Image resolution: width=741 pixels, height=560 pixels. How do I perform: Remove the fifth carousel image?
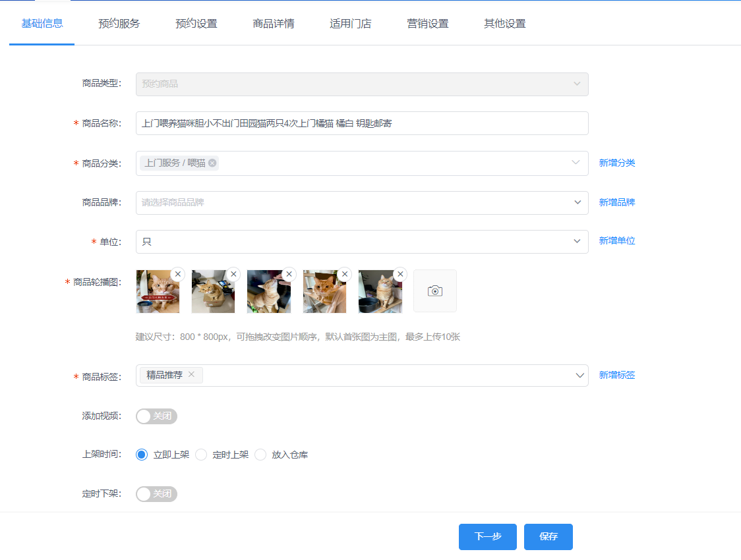(400, 274)
